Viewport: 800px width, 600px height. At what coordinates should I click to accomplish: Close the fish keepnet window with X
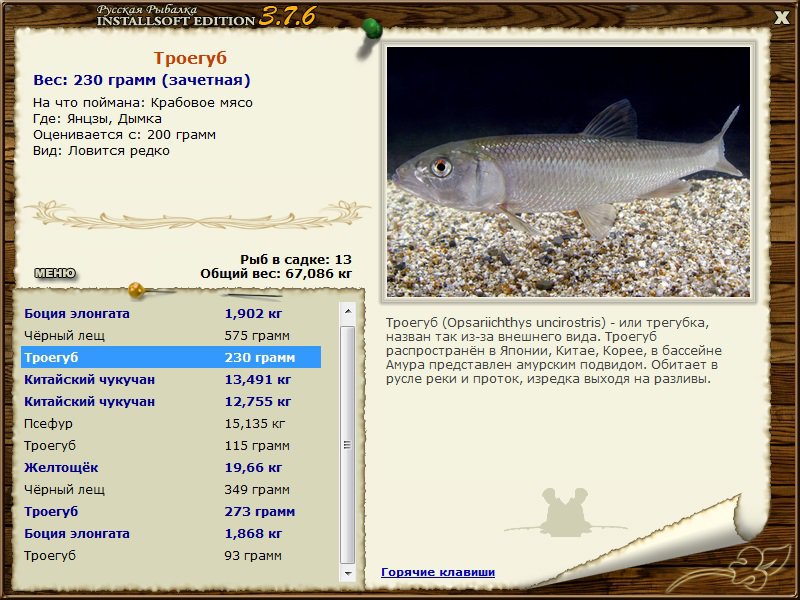[781, 18]
